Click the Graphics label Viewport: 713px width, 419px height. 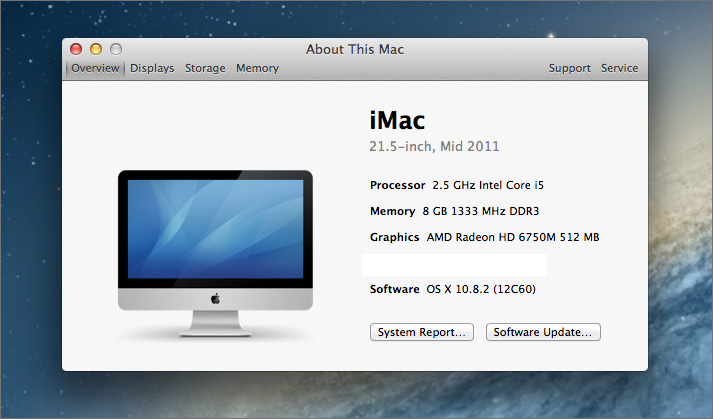[394, 237]
